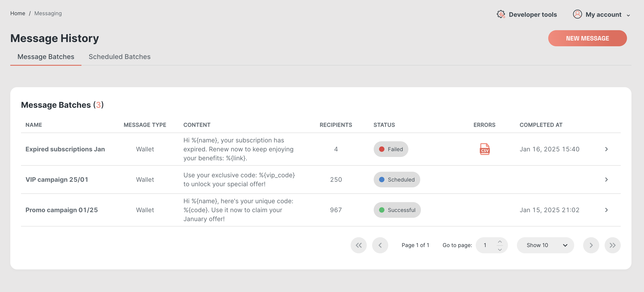Viewport: 644px width, 292px height.
Task: Increase page number with up stepper
Action: click(500, 241)
